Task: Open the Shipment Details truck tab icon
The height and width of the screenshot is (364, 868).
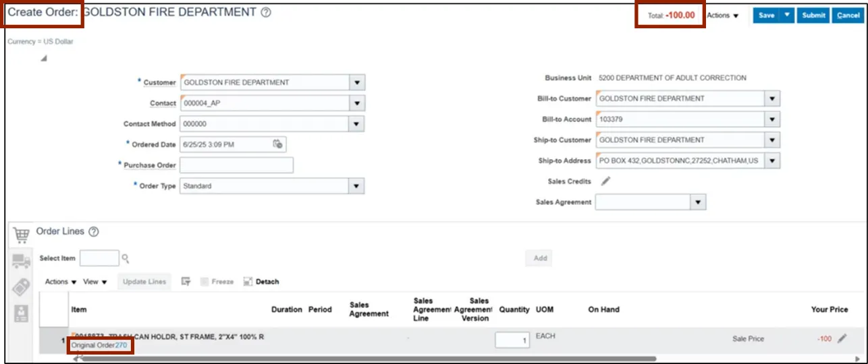Action: [21, 262]
